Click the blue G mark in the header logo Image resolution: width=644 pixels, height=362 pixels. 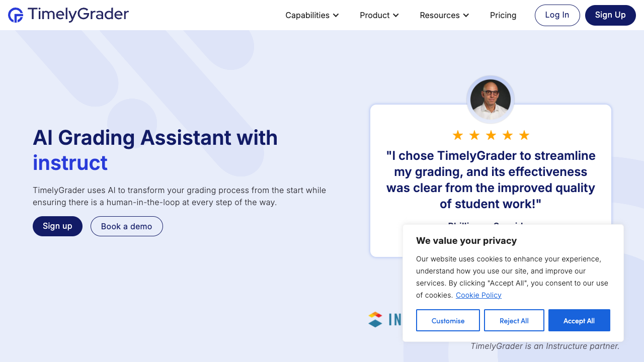tap(16, 15)
